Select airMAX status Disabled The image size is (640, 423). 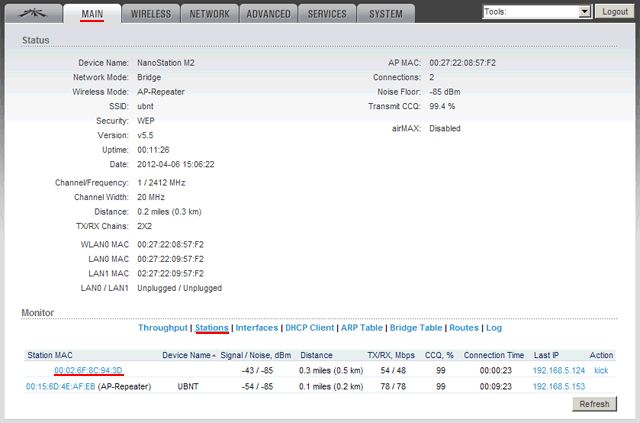tap(445, 128)
